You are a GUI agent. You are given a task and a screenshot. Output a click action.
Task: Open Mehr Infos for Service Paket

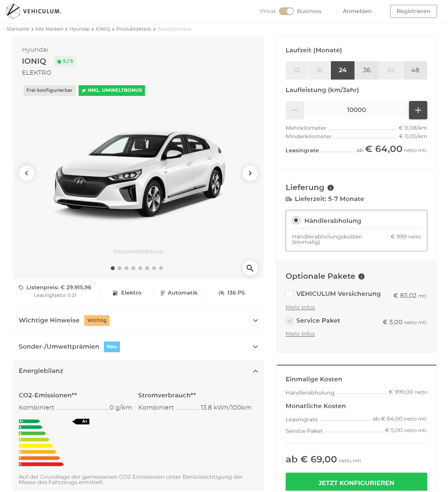300,334
